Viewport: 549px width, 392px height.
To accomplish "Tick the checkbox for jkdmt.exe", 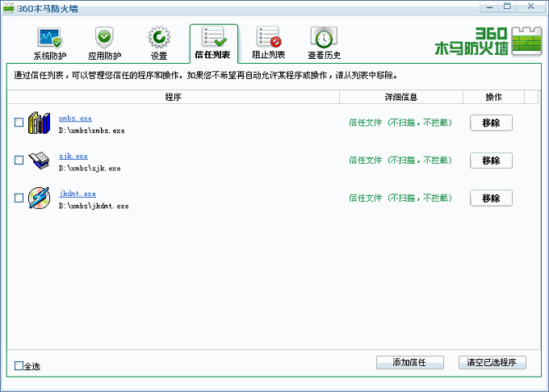I will coord(19,198).
